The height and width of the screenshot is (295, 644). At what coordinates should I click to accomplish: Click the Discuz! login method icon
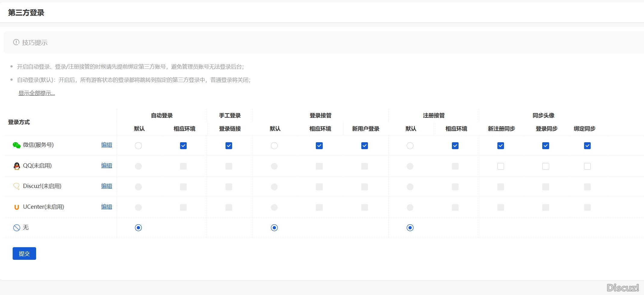17,186
